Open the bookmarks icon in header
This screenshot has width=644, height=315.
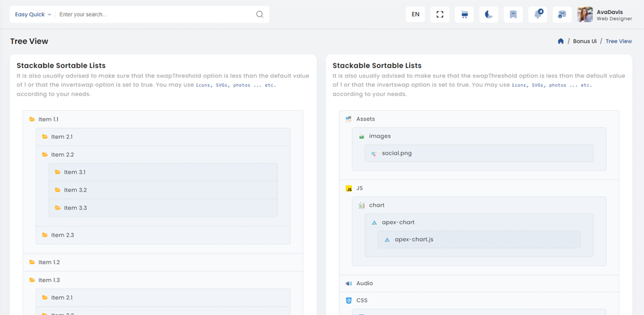[513, 14]
